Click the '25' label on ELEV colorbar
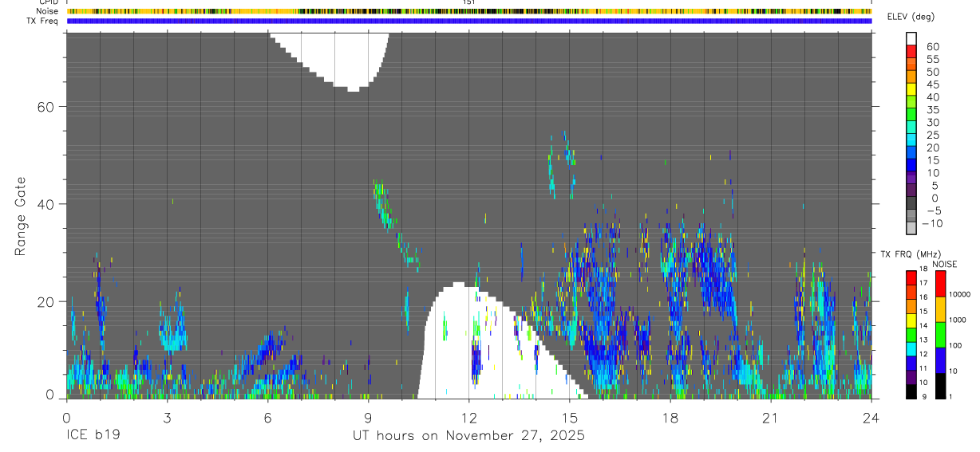 (x=933, y=136)
